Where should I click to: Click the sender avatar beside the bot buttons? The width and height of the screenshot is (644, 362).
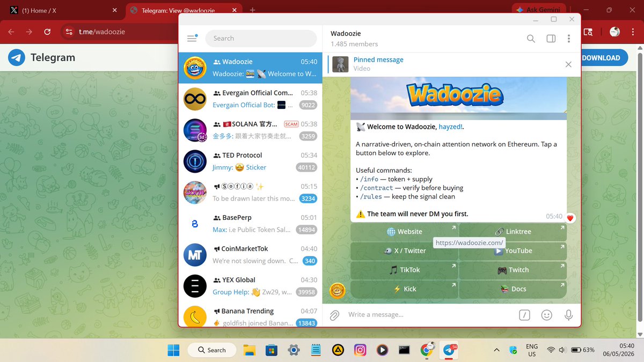pyautogui.click(x=337, y=291)
